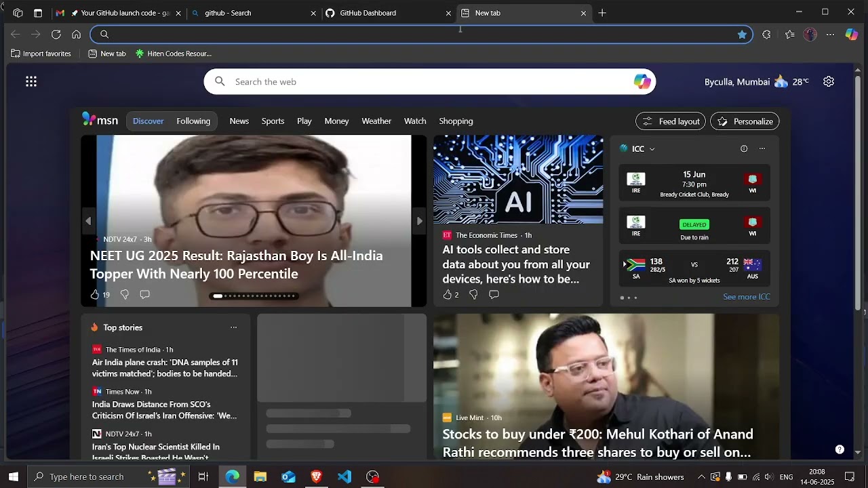868x488 pixels.
Task: Open new tab page settings gear
Action: (829, 81)
